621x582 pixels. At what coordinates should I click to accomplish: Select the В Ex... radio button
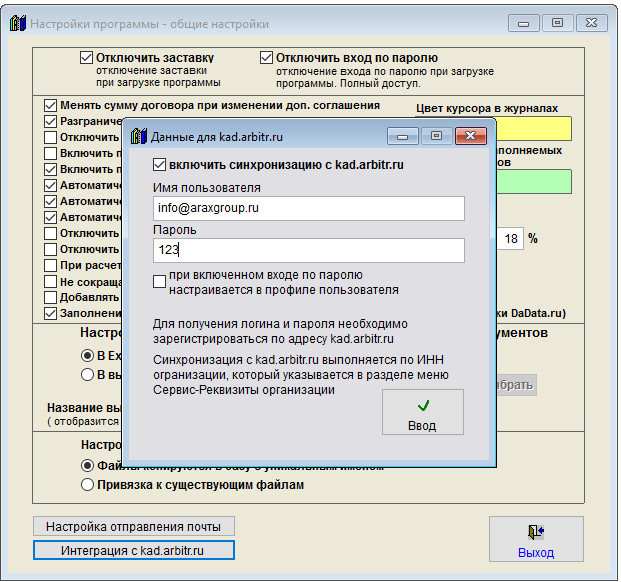coord(87,356)
